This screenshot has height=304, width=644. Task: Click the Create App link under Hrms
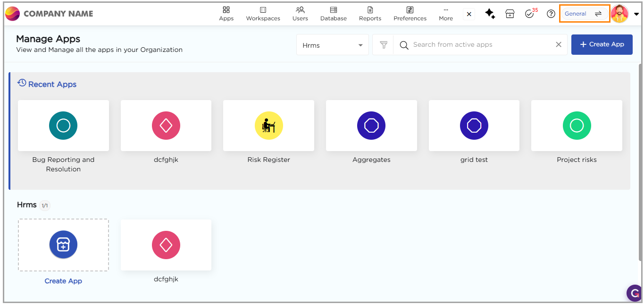click(x=63, y=281)
